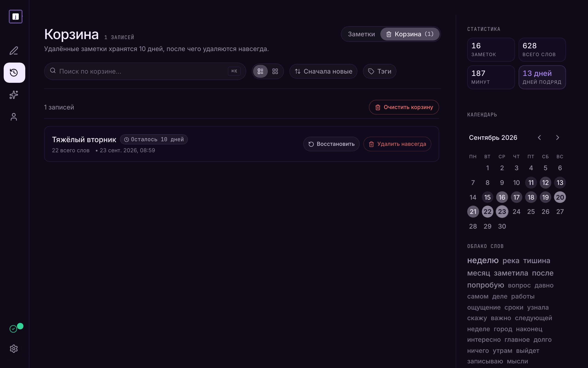The height and width of the screenshot is (368, 588).
Task: Click the search magnifier icon
Action: tap(53, 71)
